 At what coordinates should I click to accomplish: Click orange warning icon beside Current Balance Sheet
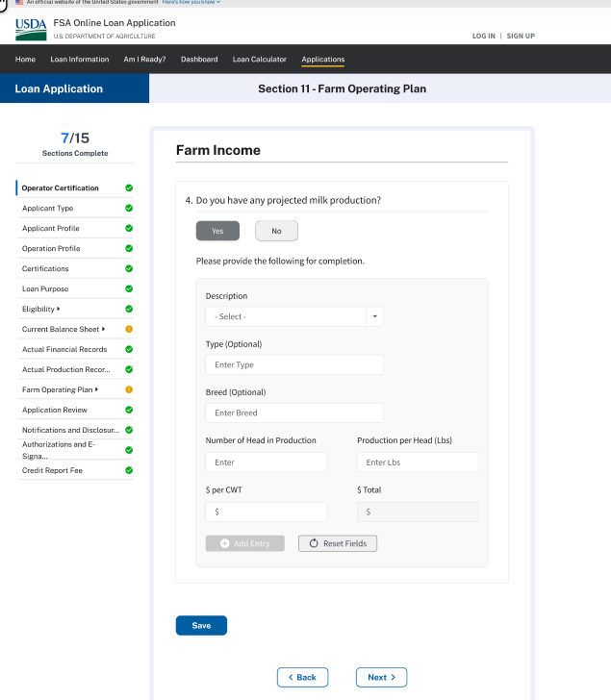(129, 329)
